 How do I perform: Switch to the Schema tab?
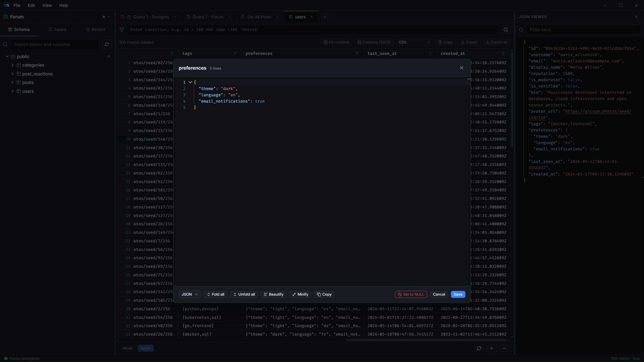(x=19, y=30)
